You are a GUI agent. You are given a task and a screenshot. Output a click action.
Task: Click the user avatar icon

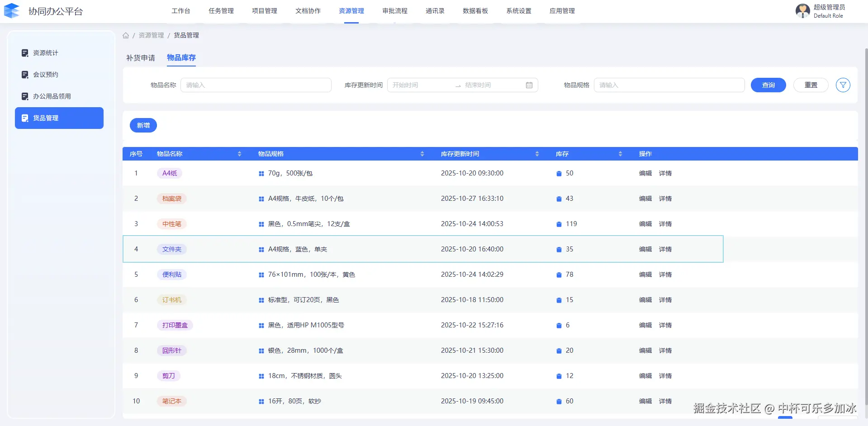pos(802,11)
